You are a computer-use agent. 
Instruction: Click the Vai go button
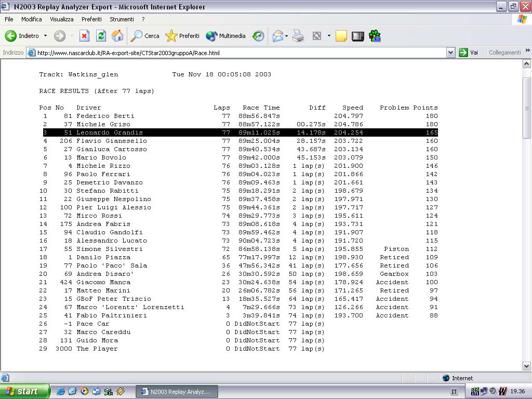469,52
